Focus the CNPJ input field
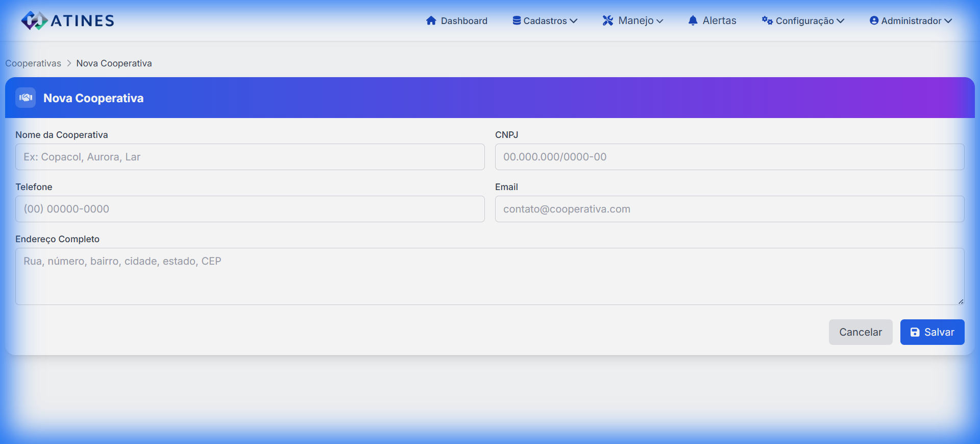Viewport: 980px width, 444px height. 729,157
